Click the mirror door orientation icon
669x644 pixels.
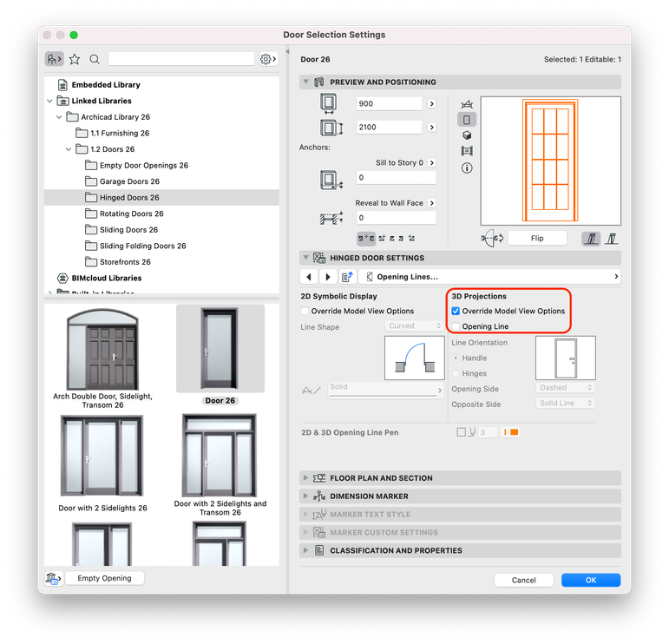point(492,238)
